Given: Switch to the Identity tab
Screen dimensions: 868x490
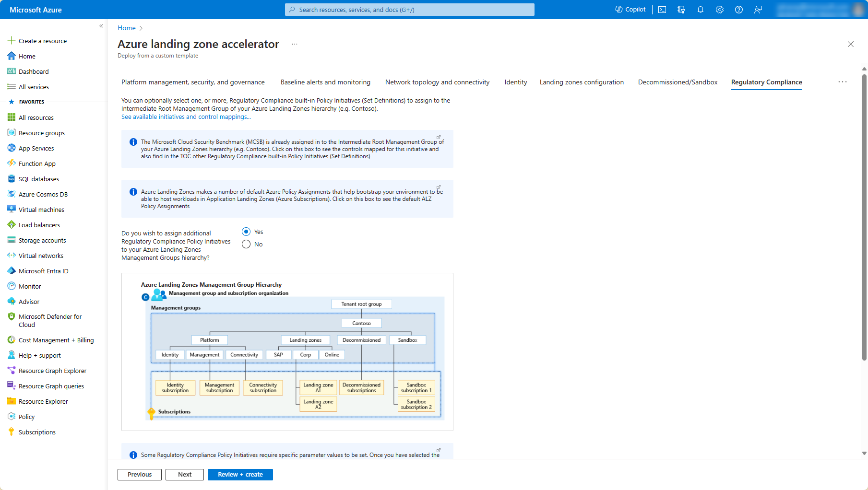Looking at the screenshot, I should click(x=515, y=82).
